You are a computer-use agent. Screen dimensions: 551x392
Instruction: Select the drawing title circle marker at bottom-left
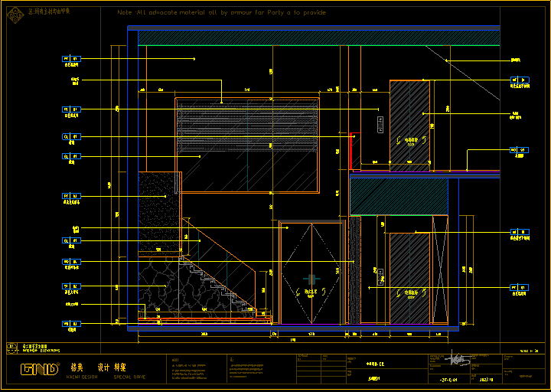[11, 347]
